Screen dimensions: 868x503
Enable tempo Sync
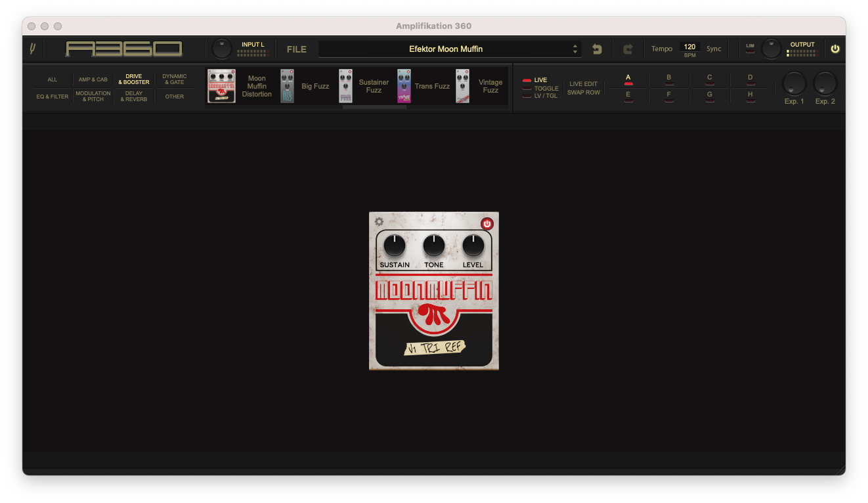(x=714, y=49)
